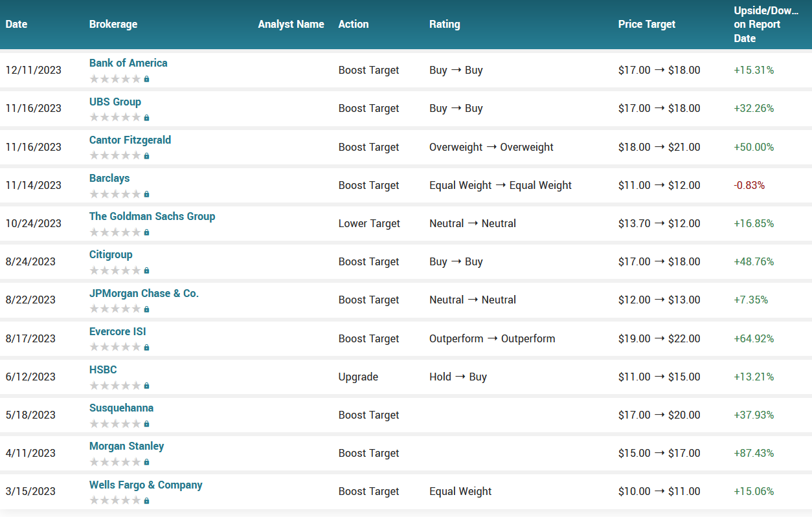
Task: Click the Analyst Name column header
Action: tap(291, 24)
